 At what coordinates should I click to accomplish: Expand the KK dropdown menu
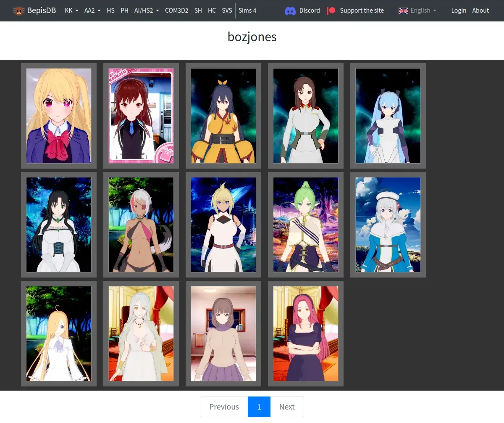point(71,11)
